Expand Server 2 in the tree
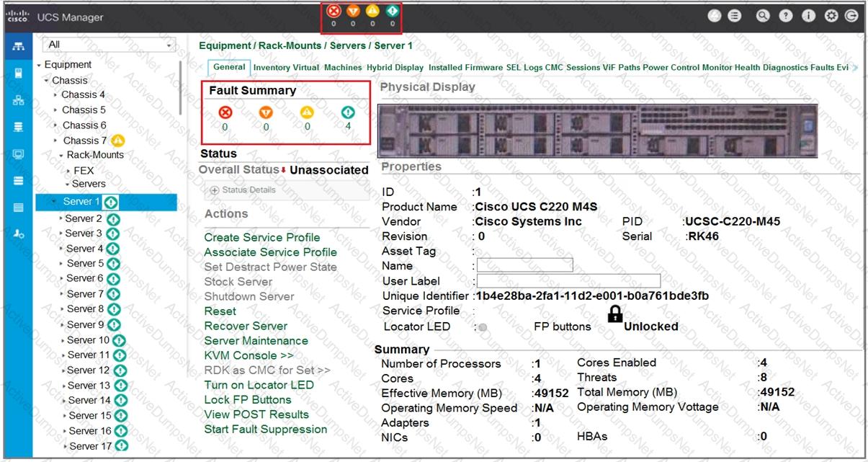The width and height of the screenshot is (868, 462). [x=61, y=218]
